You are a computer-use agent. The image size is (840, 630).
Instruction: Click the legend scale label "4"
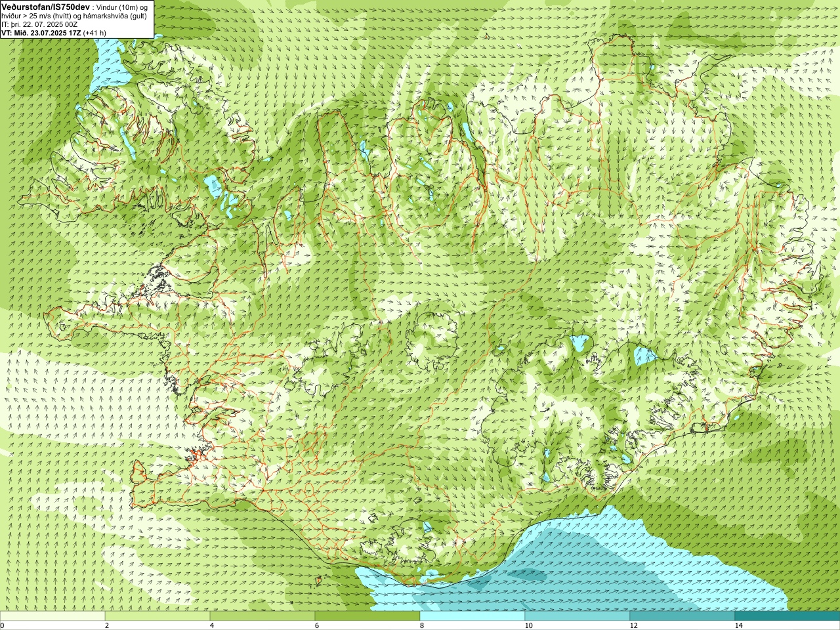pos(212,625)
